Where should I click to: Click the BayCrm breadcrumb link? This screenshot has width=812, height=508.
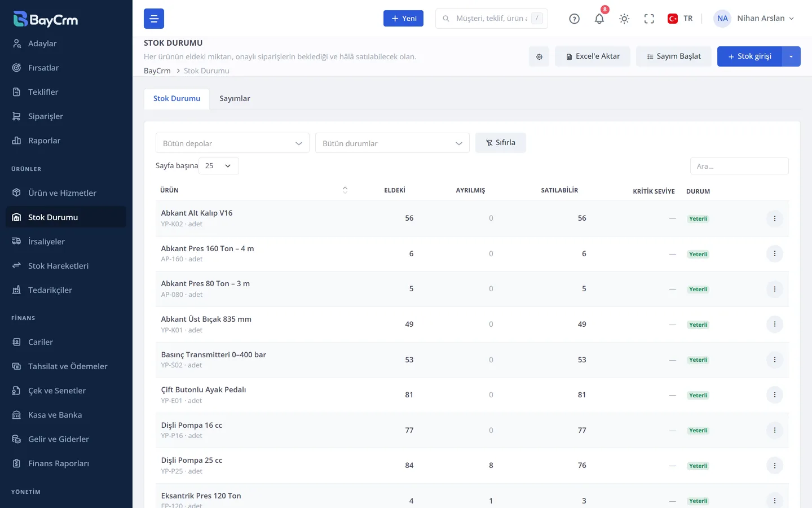[157, 71]
